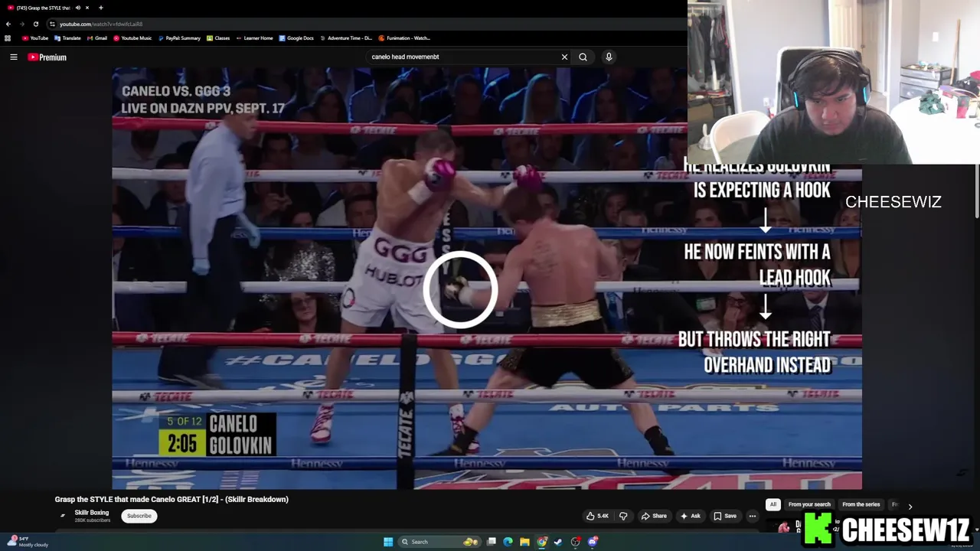Open the Funimation bookmark

(x=404, y=38)
